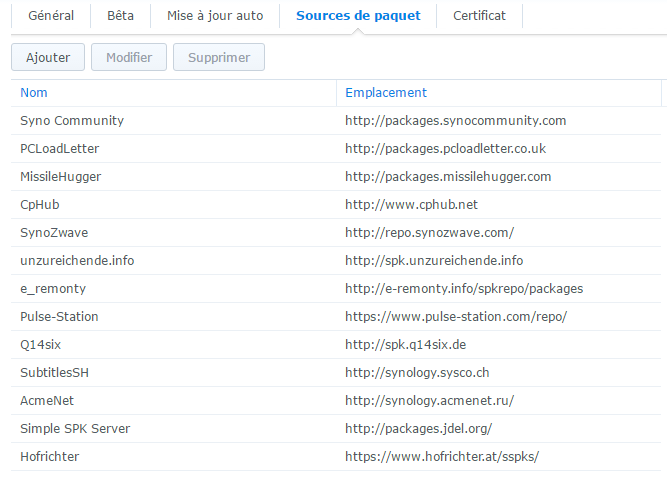Viewport: 667px width, 493px height.
Task: Select the SubtitlesSH source name
Action: [54, 373]
